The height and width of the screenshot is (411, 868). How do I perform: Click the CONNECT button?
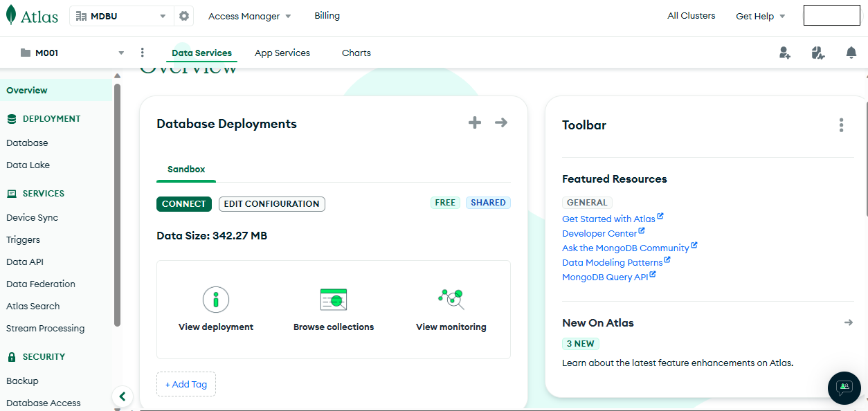click(184, 203)
